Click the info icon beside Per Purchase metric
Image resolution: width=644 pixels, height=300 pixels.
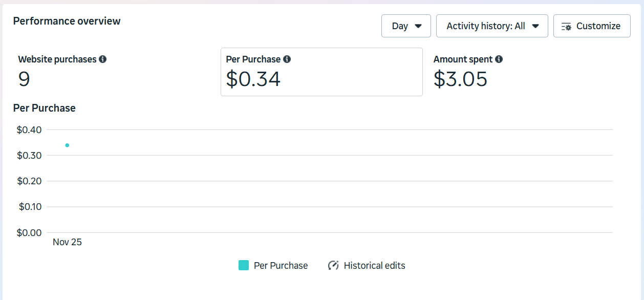(287, 59)
